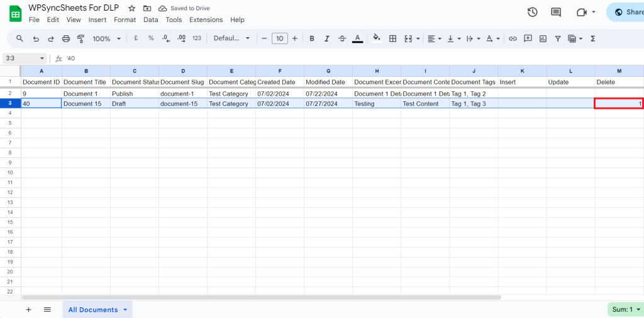Viewport: 644px width, 318px height.
Task: Open the comments icon
Action: pos(556,13)
